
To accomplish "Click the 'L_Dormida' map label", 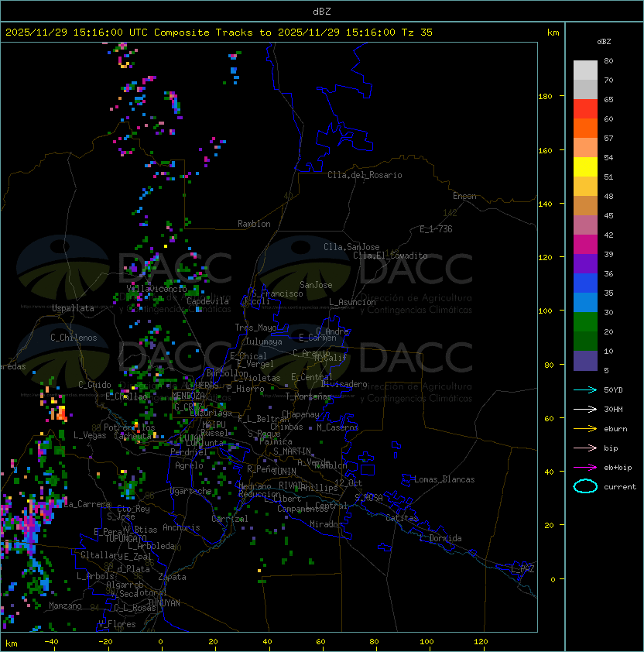I will pos(440,538).
